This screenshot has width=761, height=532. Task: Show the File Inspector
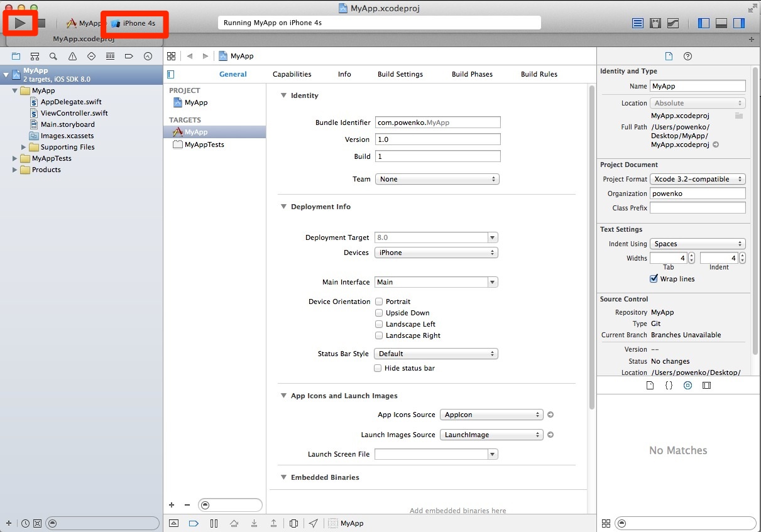coord(669,56)
